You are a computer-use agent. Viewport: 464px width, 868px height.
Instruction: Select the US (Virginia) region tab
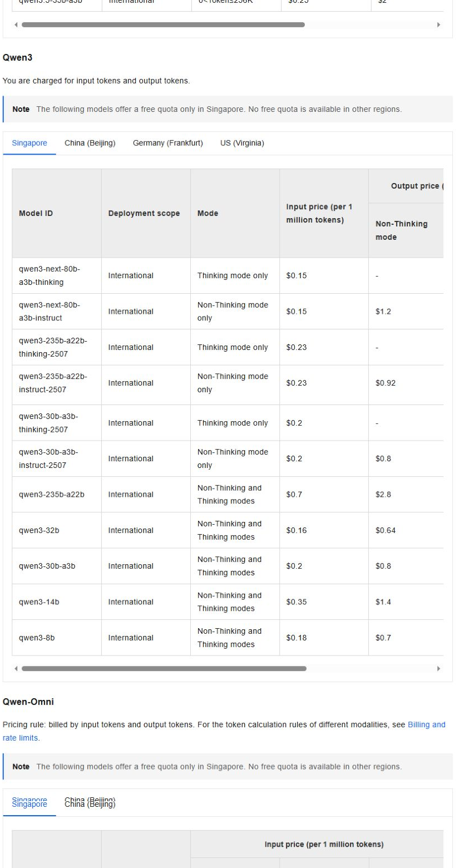242,143
